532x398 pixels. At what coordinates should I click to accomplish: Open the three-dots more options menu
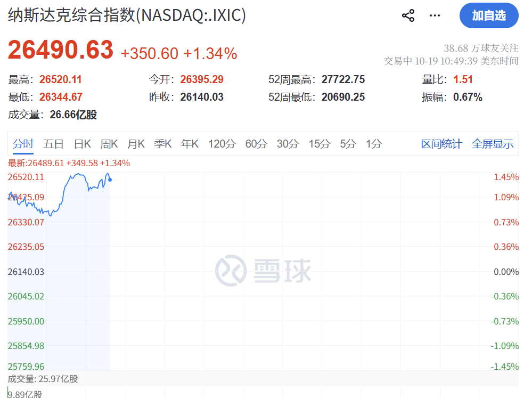click(435, 15)
